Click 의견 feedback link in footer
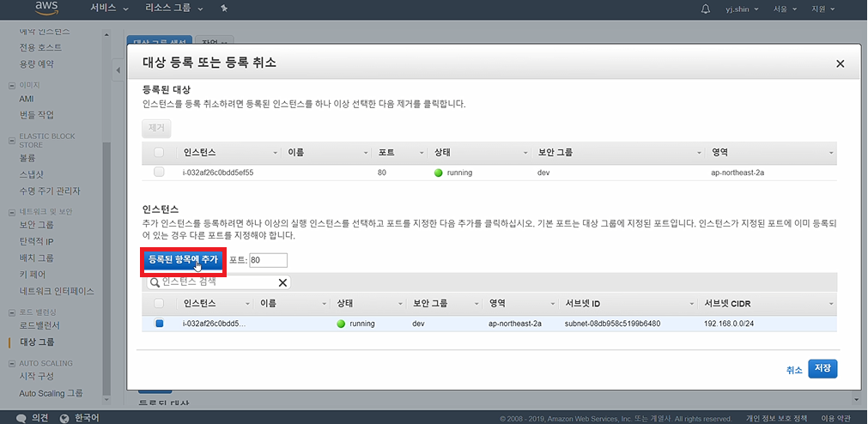 pos(39,418)
